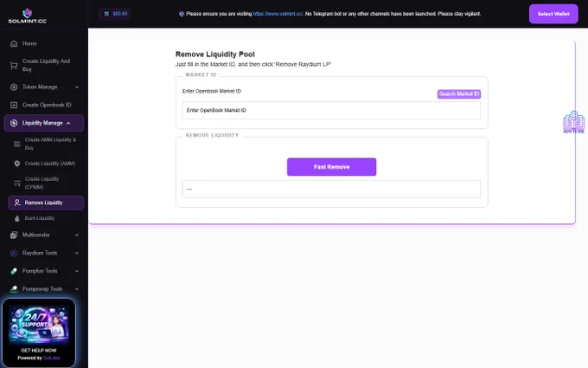The height and width of the screenshot is (368, 588).
Task: Click the Home house icon
Action: (14, 43)
